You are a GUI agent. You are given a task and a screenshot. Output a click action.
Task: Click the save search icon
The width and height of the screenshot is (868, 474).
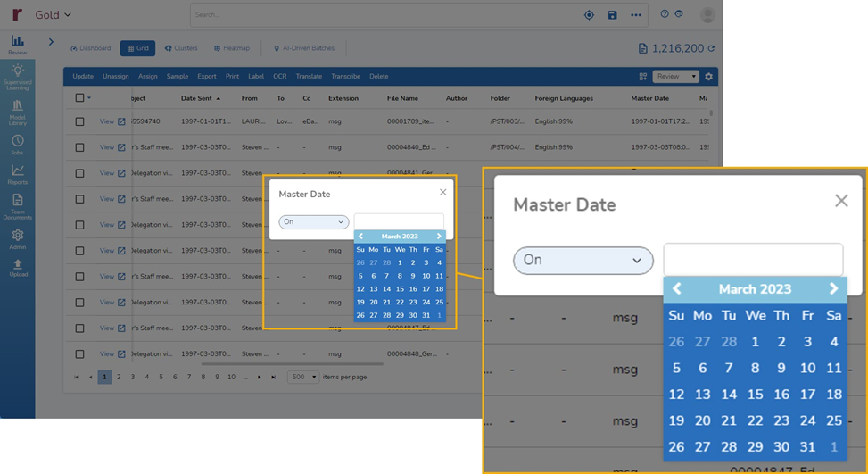click(612, 15)
